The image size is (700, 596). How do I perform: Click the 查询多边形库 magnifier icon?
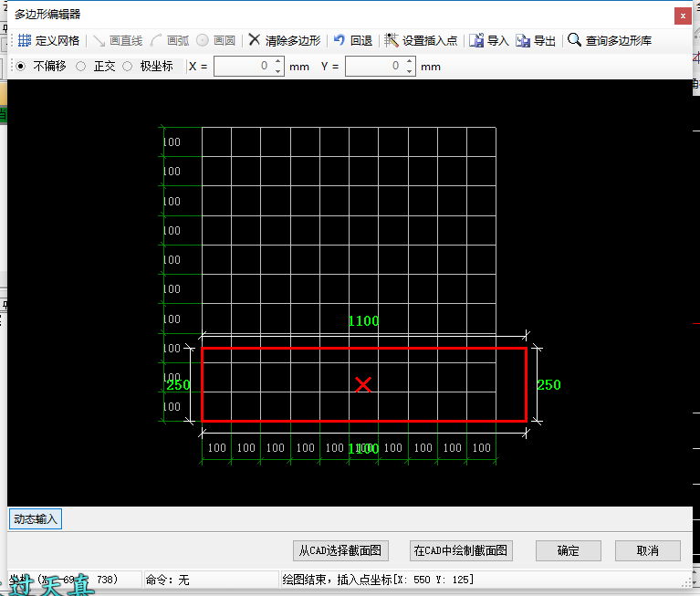(x=574, y=40)
